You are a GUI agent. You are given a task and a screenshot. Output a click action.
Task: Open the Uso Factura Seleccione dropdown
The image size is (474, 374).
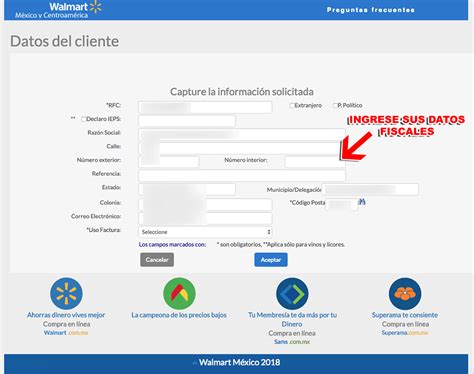pos(205,232)
